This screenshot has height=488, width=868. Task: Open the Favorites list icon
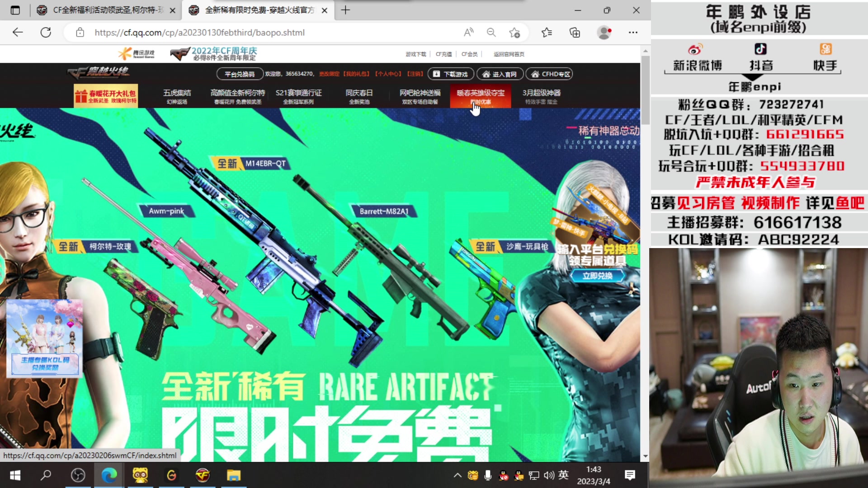(547, 33)
